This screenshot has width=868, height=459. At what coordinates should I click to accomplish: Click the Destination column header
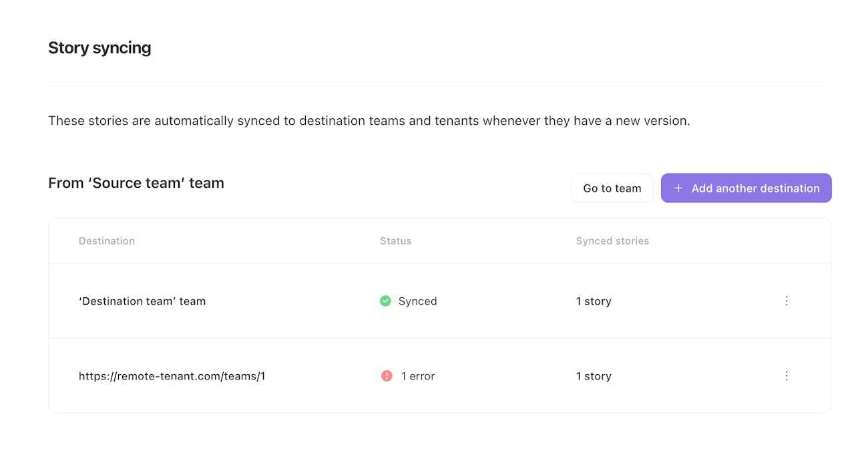pos(107,241)
